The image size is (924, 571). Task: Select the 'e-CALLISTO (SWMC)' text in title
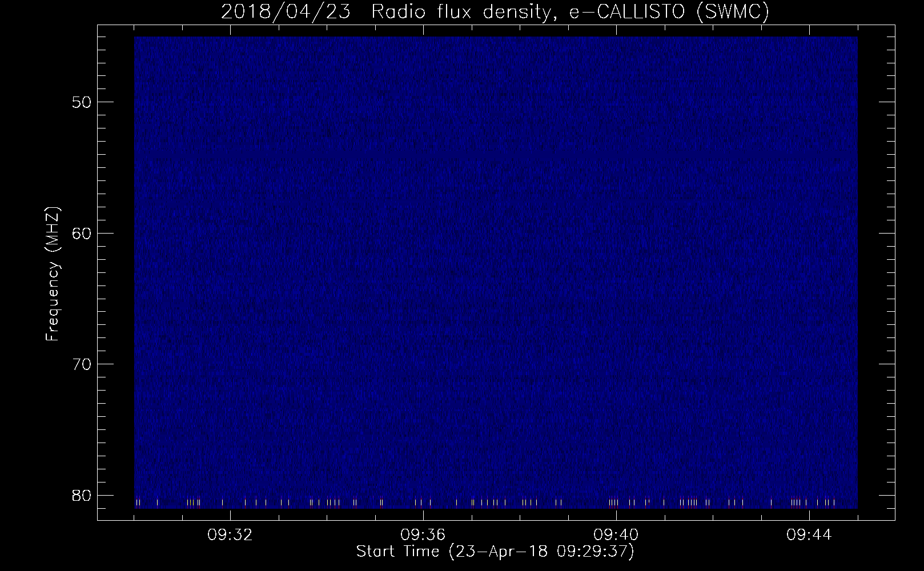670,12
